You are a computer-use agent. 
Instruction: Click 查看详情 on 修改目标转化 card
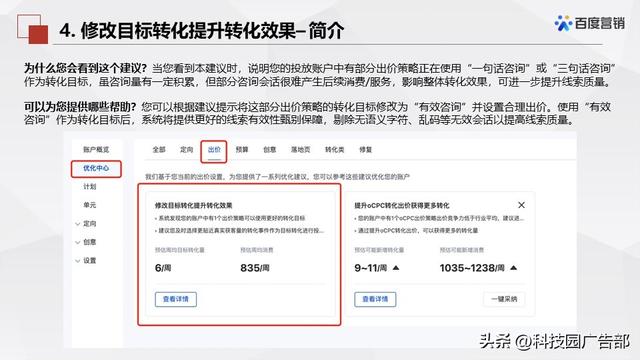point(176,299)
